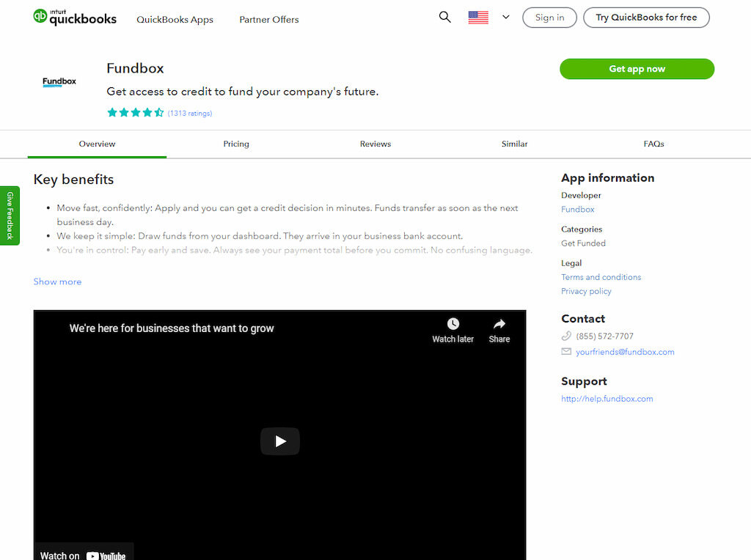
Task: Open the Fundbox developer link
Action: click(578, 209)
